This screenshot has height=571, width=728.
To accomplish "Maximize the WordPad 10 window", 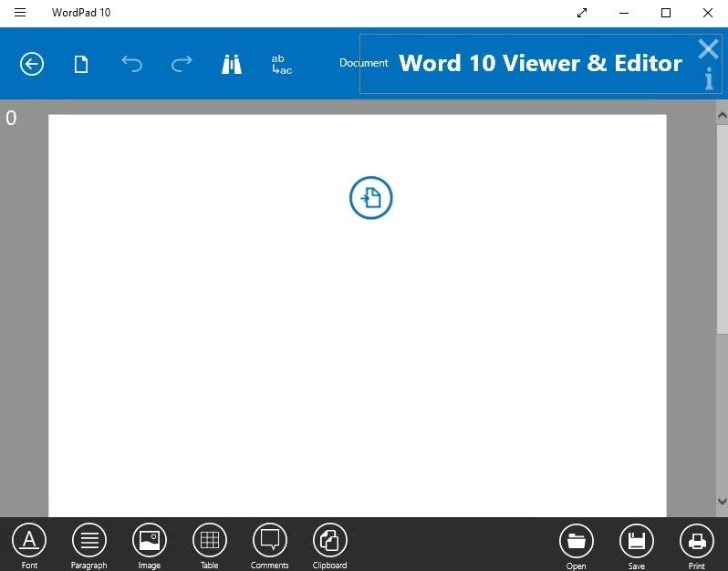I will tap(666, 13).
